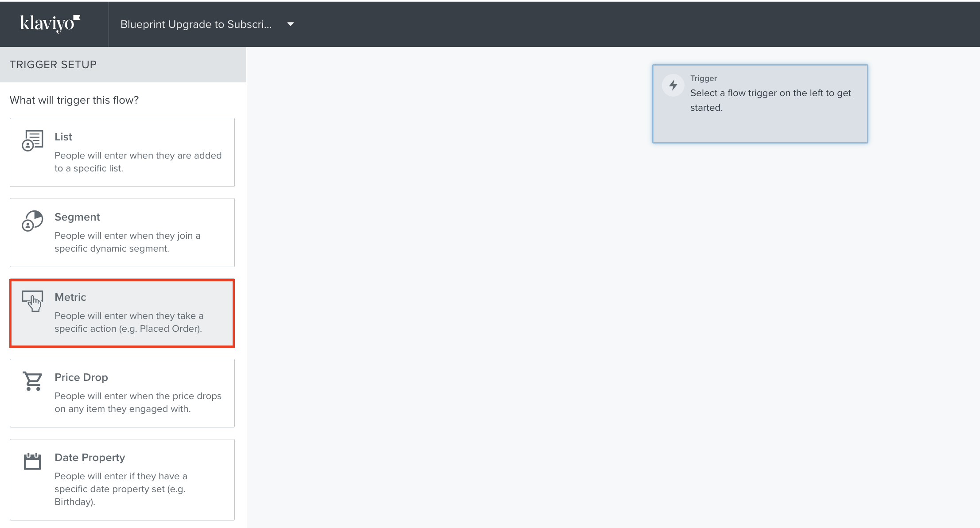Click the Date Property heading text
Image resolution: width=980 pixels, height=528 pixels.
[89, 458]
